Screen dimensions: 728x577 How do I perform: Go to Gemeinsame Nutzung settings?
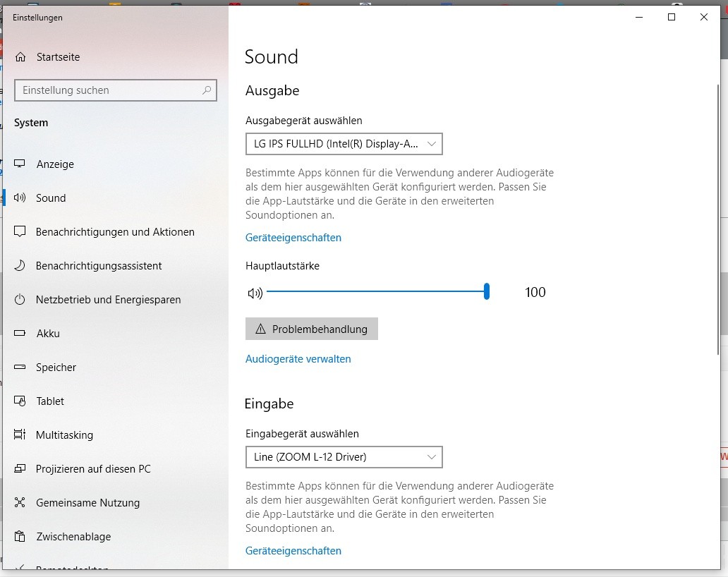(x=87, y=503)
